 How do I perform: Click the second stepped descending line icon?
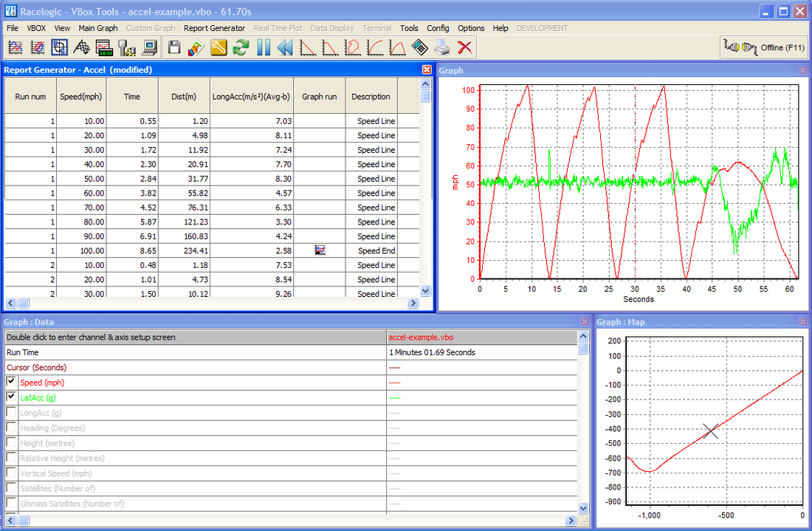[x=331, y=48]
